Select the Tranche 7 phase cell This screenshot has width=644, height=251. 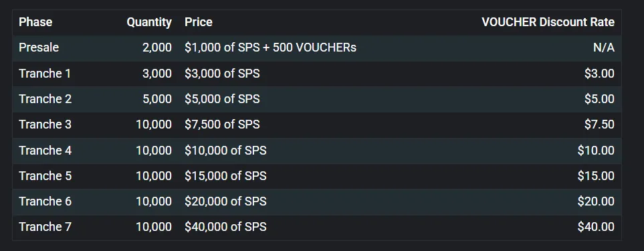[45, 227]
